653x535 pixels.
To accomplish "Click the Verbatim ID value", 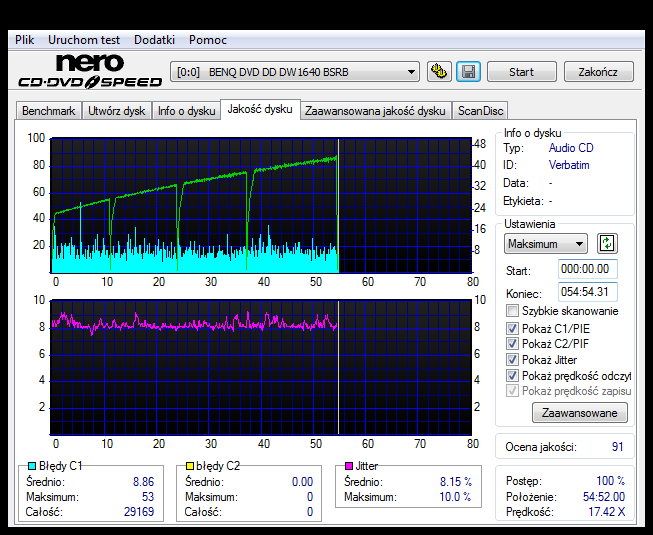I will point(569,165).
